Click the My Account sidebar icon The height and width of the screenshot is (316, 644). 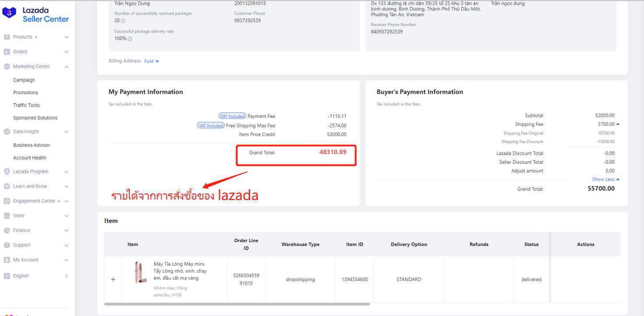click(7, 260)
